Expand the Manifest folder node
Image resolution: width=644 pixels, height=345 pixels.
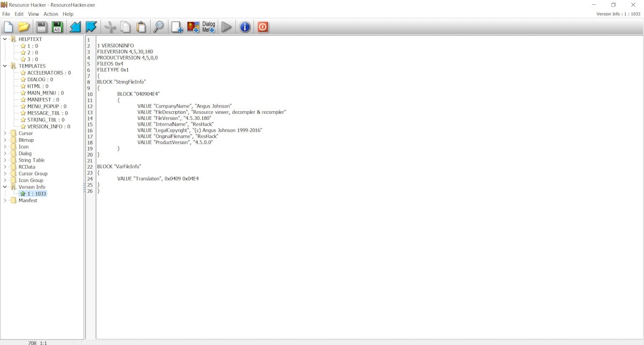coord(5,200)
